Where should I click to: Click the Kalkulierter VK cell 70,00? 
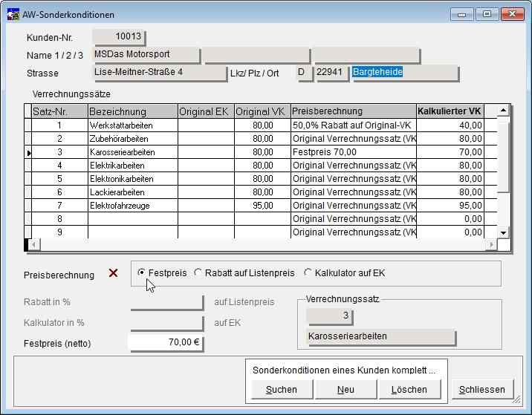click(x=450, y=152)
